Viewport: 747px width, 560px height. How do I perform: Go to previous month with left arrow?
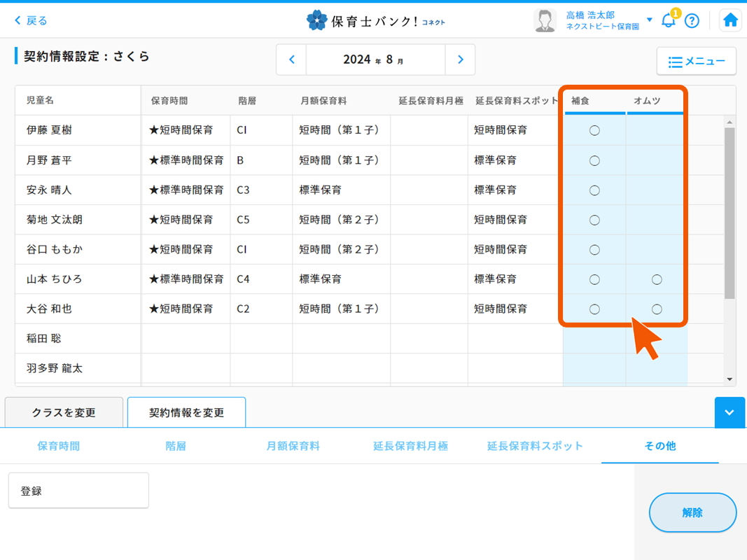pyautogui.click(x=291, y=59)
